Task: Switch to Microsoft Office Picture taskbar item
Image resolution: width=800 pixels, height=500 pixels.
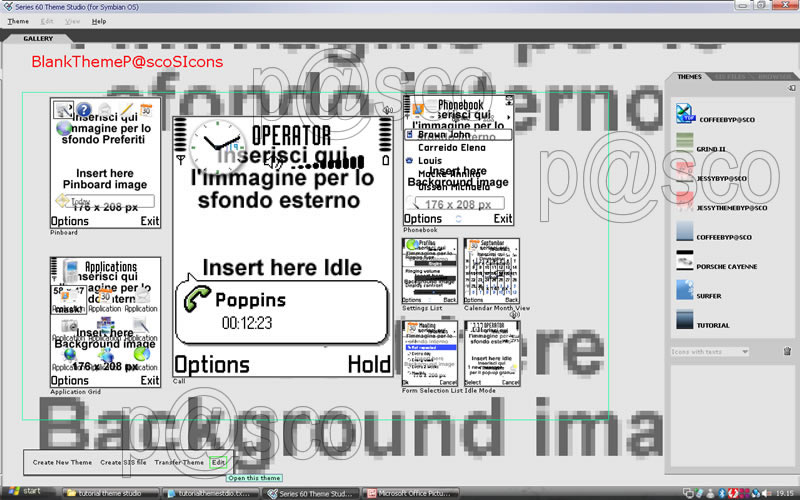Action: (x=410, y=493)
